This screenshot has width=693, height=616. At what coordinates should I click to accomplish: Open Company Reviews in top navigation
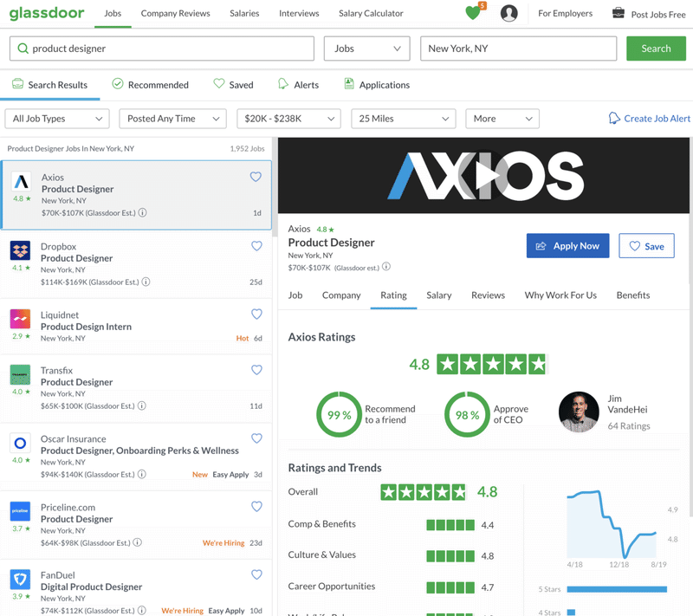click(176, 13)
